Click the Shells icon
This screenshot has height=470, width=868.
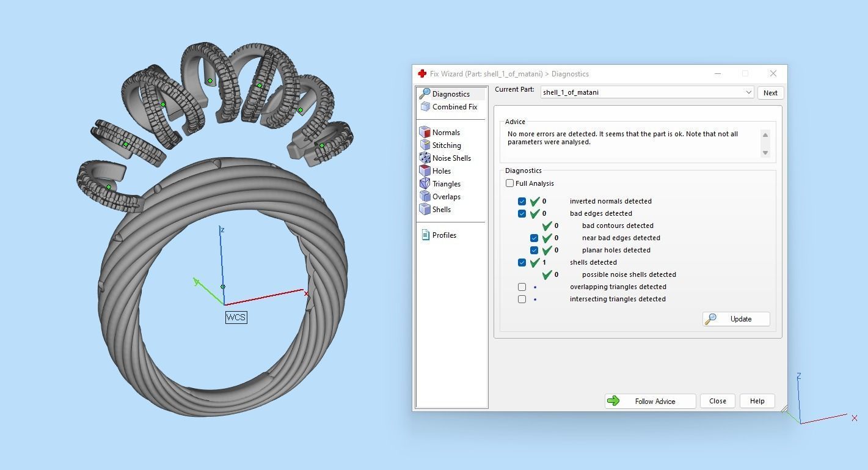tap(425, 209)
